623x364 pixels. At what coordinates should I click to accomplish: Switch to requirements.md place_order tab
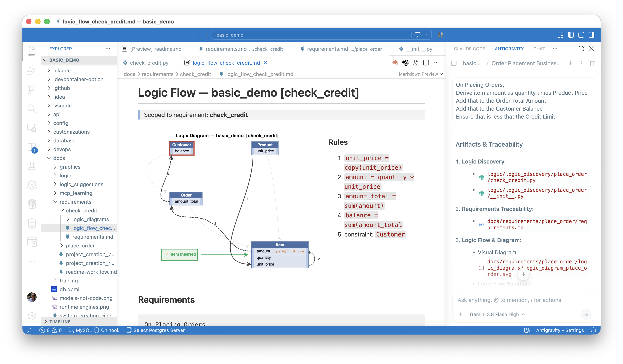(341, 49)
